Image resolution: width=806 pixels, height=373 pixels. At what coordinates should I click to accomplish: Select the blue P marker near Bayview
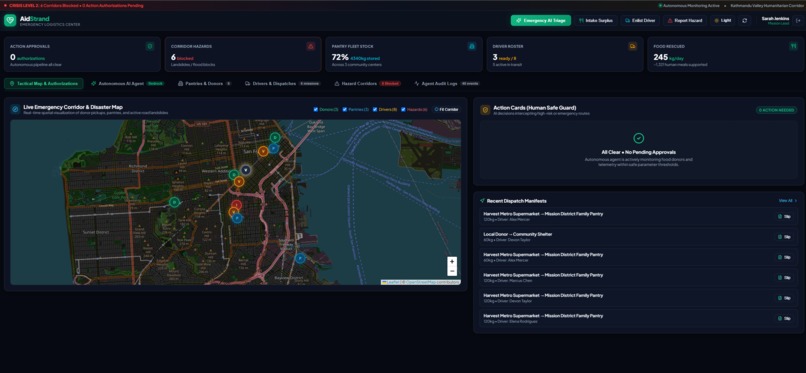coord(300,258)
